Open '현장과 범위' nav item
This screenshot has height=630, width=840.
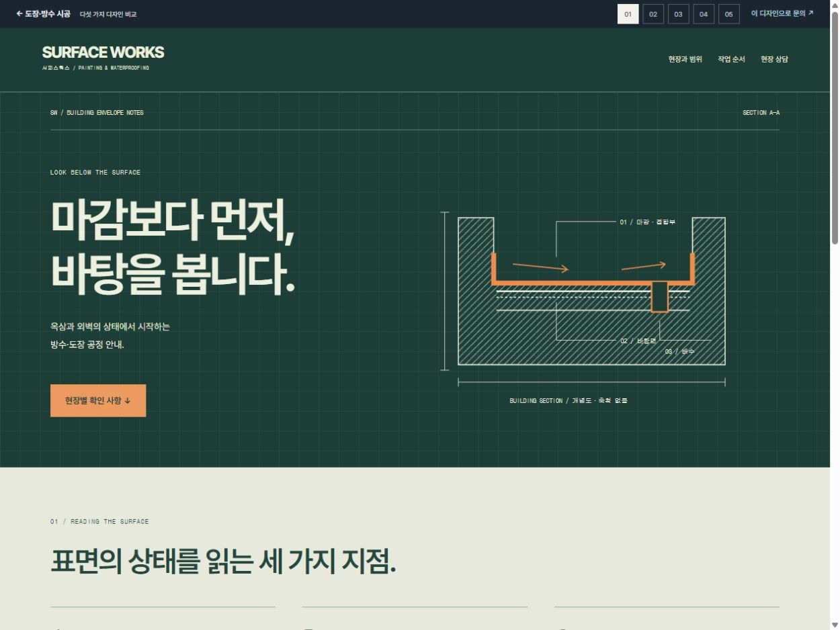click(685, 59)
